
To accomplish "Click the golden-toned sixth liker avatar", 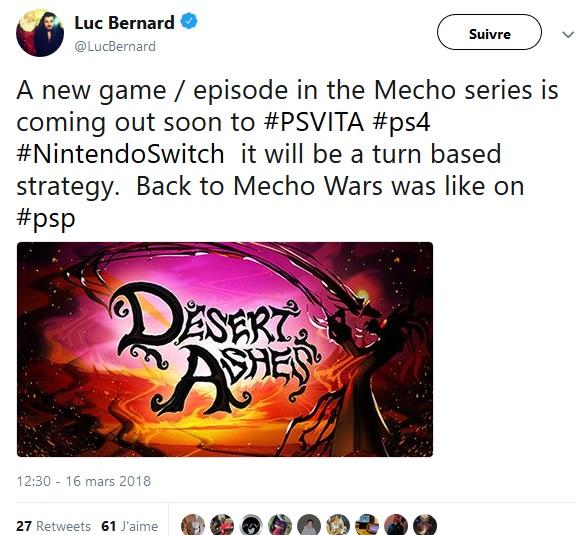I will coord(338,525).
